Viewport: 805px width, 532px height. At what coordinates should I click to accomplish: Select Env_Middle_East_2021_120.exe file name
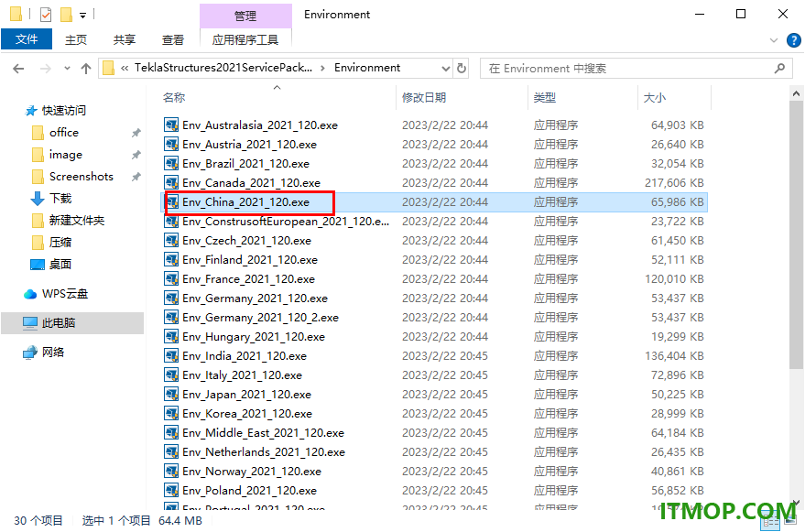pos(263,433)
